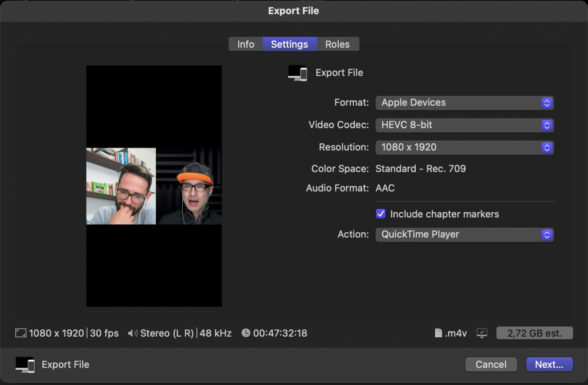Click the 30 fps frame rate text

(104, 333)
